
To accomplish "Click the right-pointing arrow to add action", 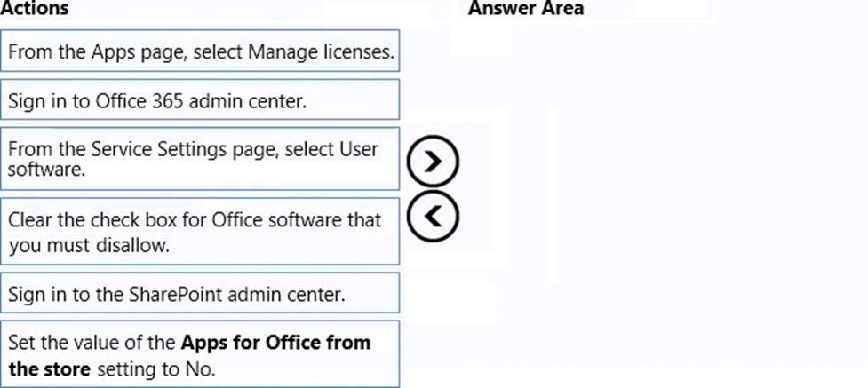I will 433,161.
